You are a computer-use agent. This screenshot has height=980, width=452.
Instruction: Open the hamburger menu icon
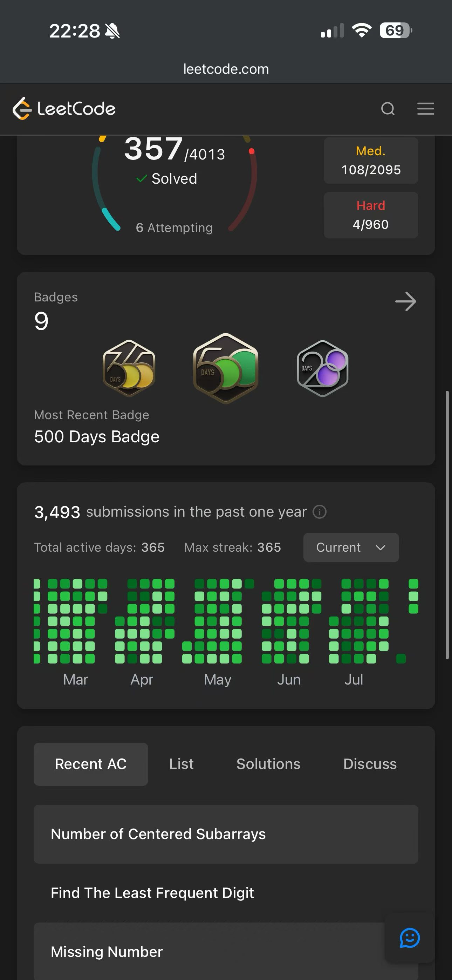(425, 109)
